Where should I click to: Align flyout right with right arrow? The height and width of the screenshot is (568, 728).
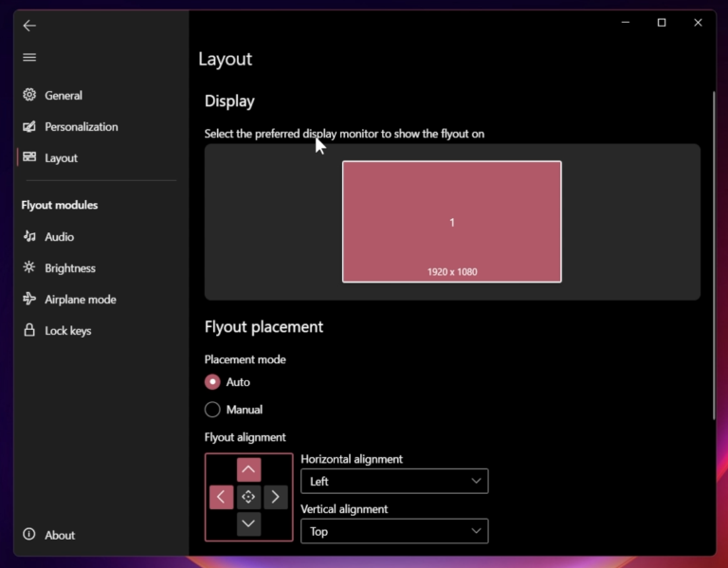276,497
